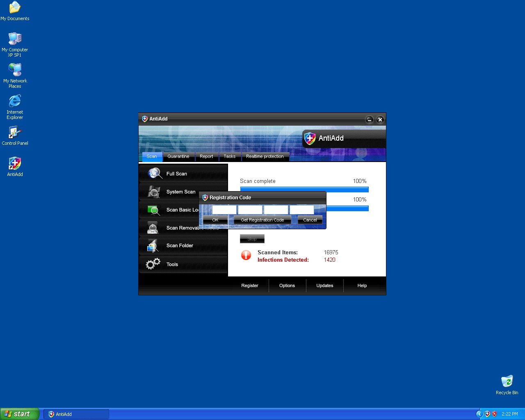Screen dimensions: 525x420
Task: Select the System Scan icon
Action: pyautogui.click(x=154, y=192)
